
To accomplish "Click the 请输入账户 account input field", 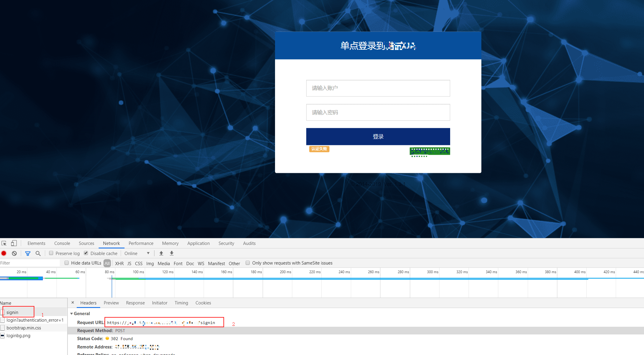I will click(x=378, y=88).
